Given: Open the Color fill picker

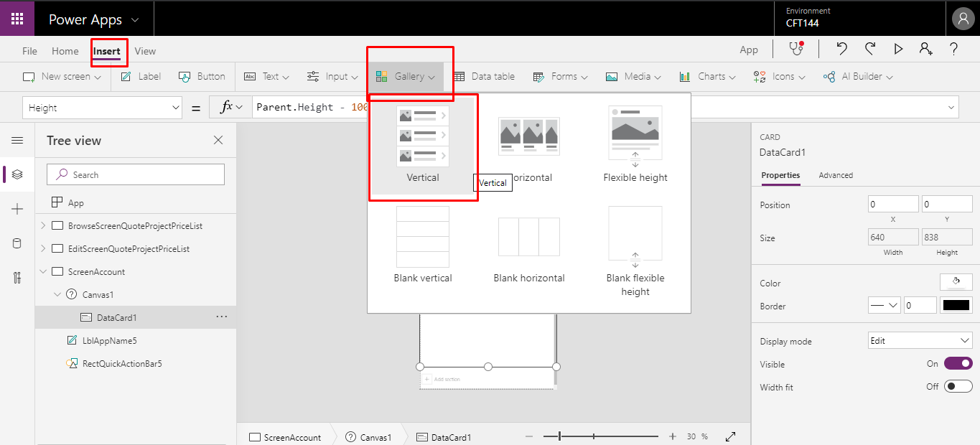Looking at the screenshot, I should pyautogui.click(x=956, y=282).
